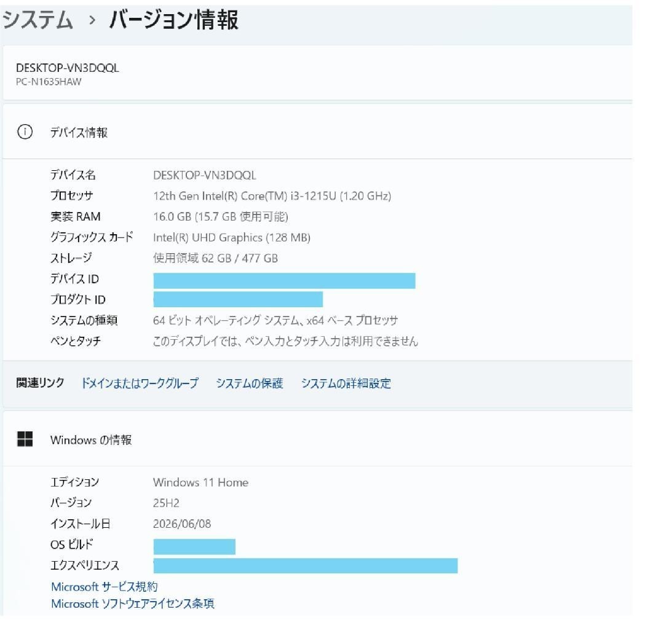
Task: Select processor value 12th Gen Intel Core i3-1215U
Action: click(272, 196)
